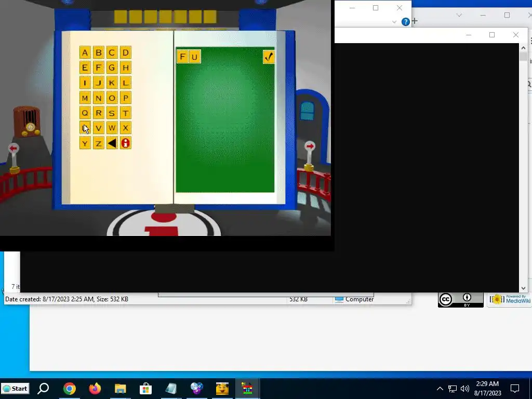The width and height of the screenshot is (532, 399).
Task: Select the M letter tile
Action: (x=85, y=98)
